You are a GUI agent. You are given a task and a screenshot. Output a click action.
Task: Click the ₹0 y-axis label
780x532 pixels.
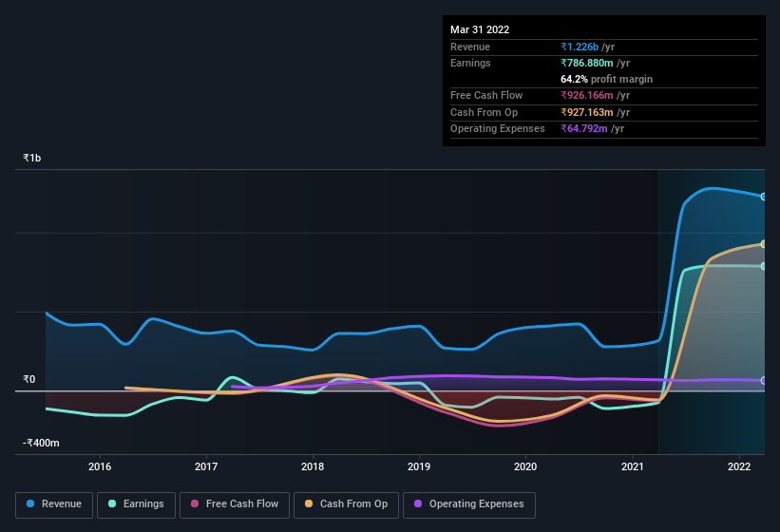coord(29,379)
